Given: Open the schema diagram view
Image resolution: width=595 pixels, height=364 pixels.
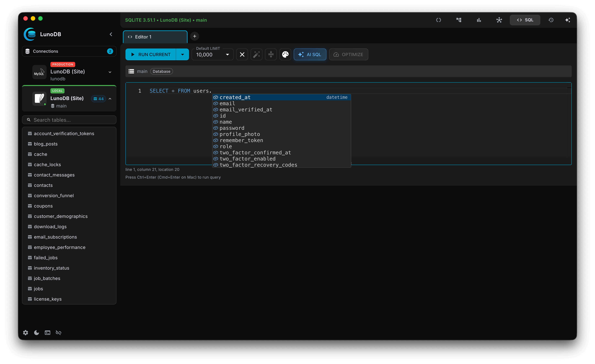Looking at the screenshot, I should click(459, 20).
